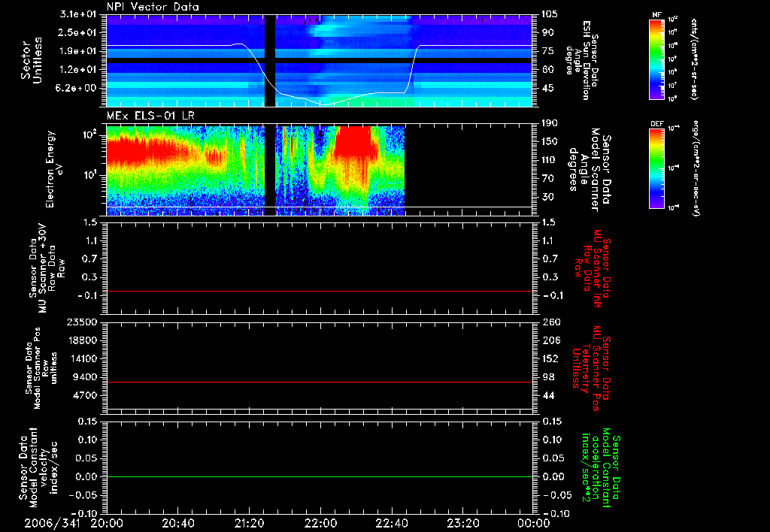Click the NF color scale bar
The height and width of the screenshot is (532, 770).
(x=656, y=59)
